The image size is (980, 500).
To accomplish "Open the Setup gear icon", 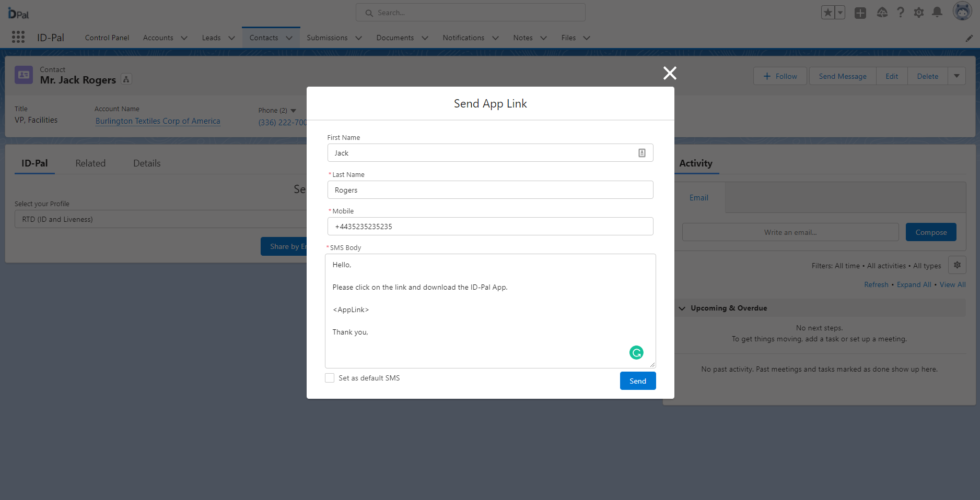I will pos(919,13).
